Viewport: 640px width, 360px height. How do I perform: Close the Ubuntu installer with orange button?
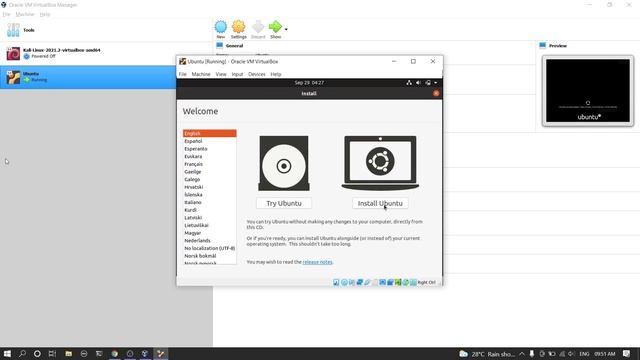[436, 93]
